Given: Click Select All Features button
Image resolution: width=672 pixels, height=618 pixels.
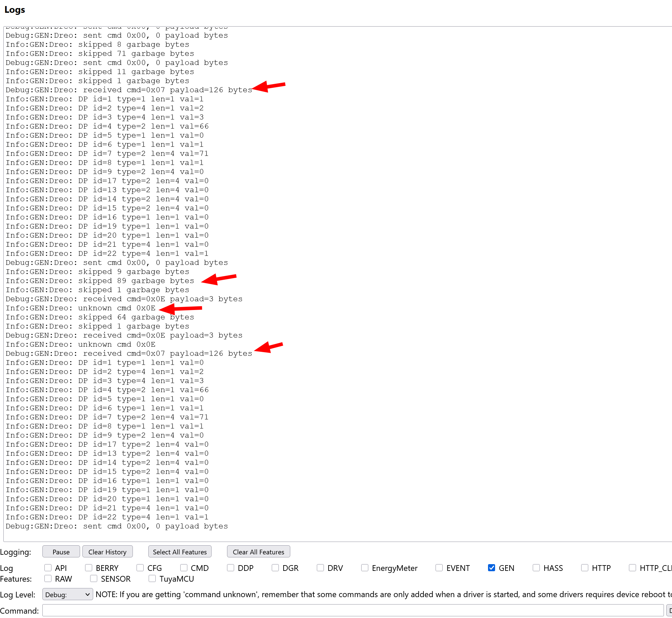Looking at the screenshot, I should (x=180, y=552).
